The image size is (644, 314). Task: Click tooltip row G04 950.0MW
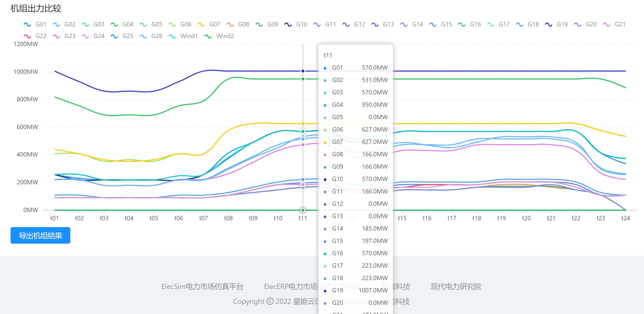coord(355,105)
